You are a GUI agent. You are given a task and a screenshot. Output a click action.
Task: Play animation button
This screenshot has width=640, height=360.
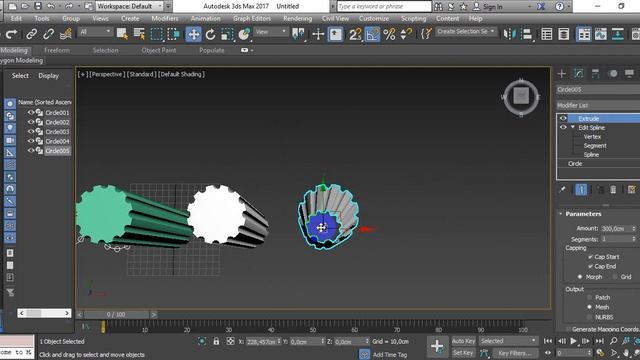coord(573,341)
